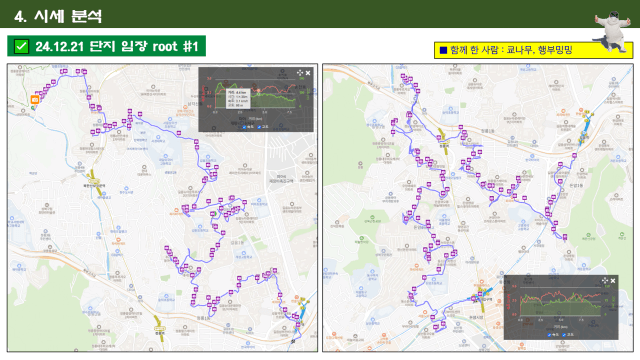
Task: Click the green checkmark icon beside 24.12.21 title
Action: (21, 46)
